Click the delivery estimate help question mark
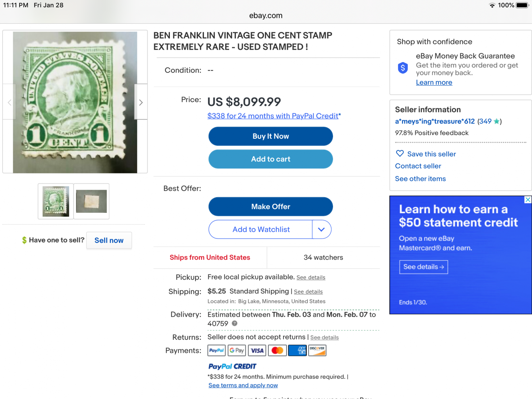 tap(234, 323)
